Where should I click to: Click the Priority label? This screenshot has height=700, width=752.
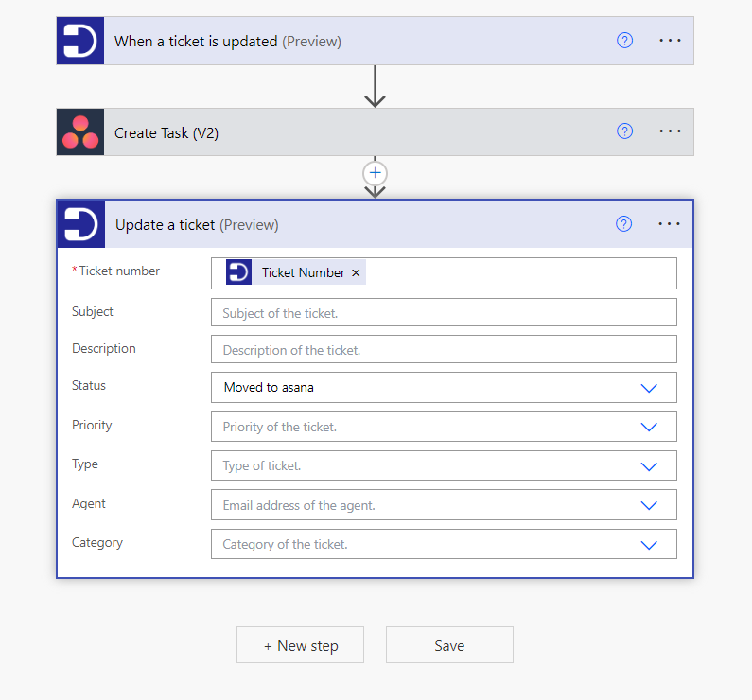click(92, 426)
